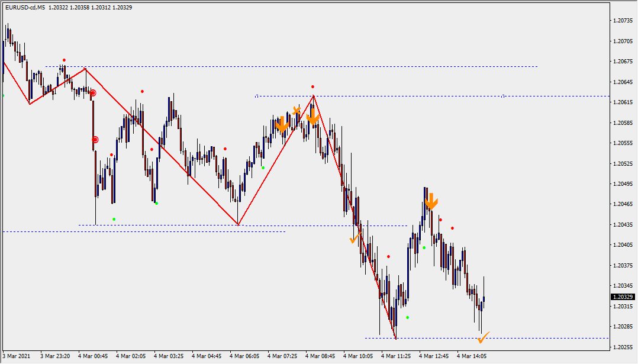Select the topmost blue dotted horizontal line
Screen dimensions: 638x364
296,67
